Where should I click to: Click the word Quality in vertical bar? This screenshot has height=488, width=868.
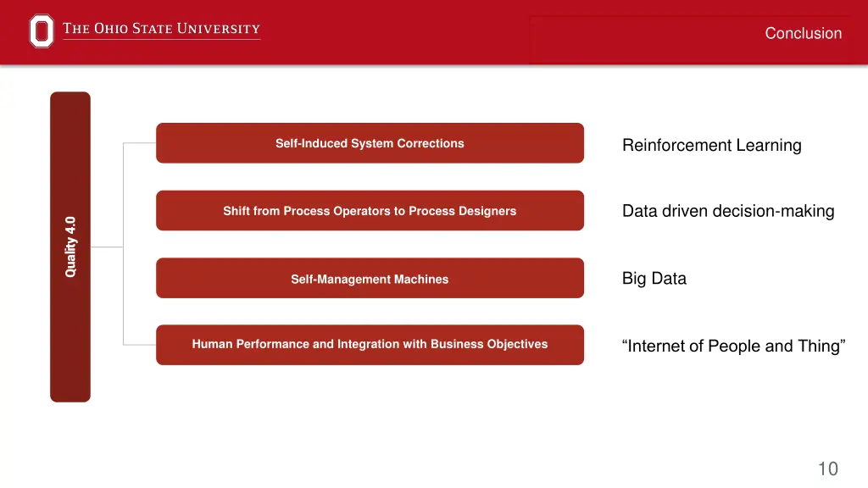tap(70, 258)
